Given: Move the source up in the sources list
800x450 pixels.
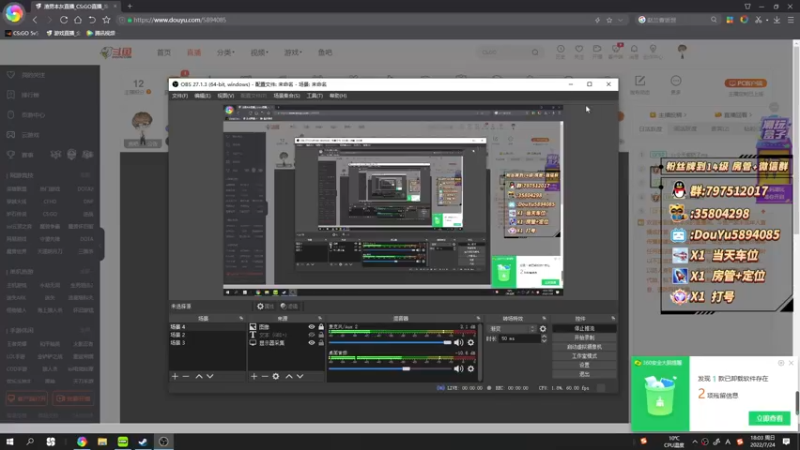Looking at the screenshot, I should [x=289, y=376].
